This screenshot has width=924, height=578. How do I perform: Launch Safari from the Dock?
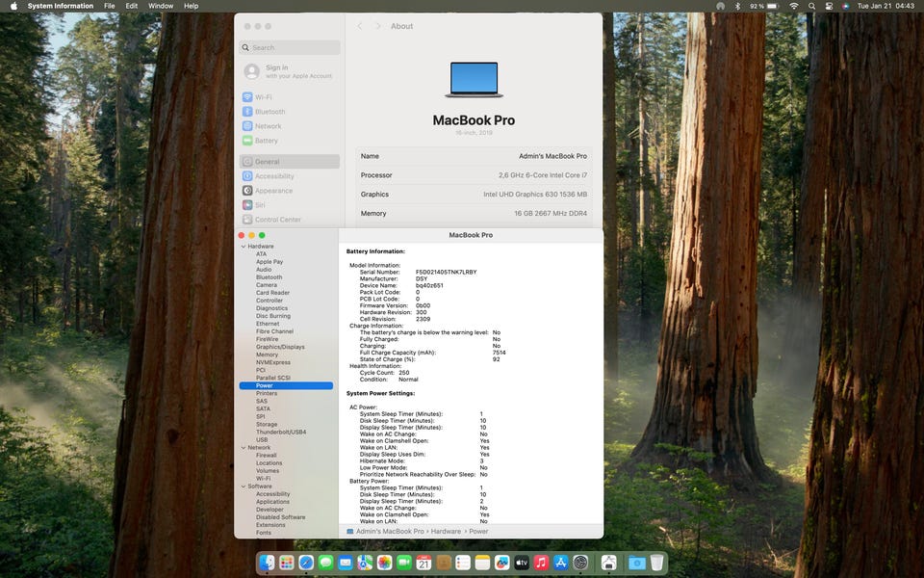click(306, 563)
